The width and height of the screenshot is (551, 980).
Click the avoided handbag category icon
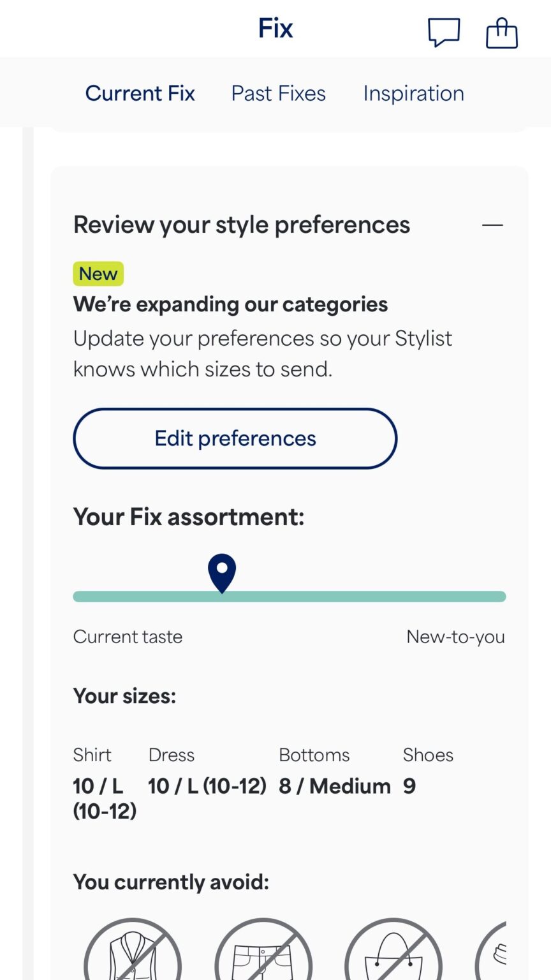(393, 951)
